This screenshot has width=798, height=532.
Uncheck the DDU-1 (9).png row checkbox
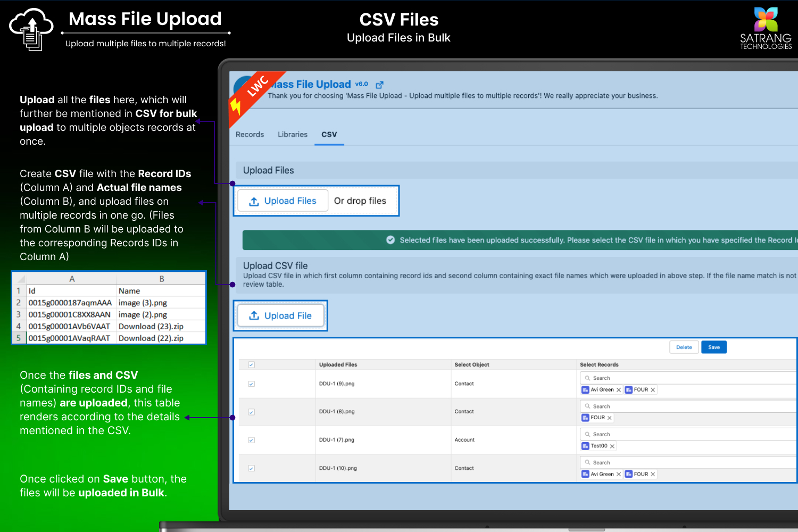point(252,384)
